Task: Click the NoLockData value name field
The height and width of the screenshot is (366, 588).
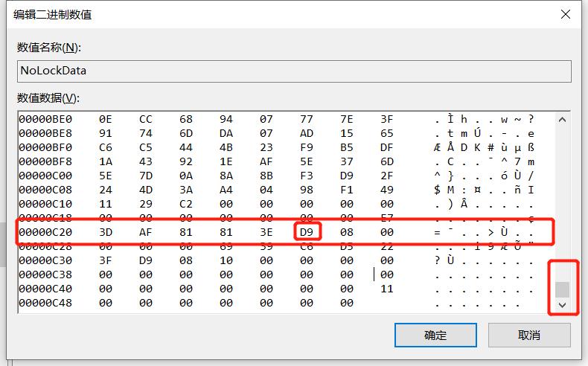Action: [x=294, y=71]
